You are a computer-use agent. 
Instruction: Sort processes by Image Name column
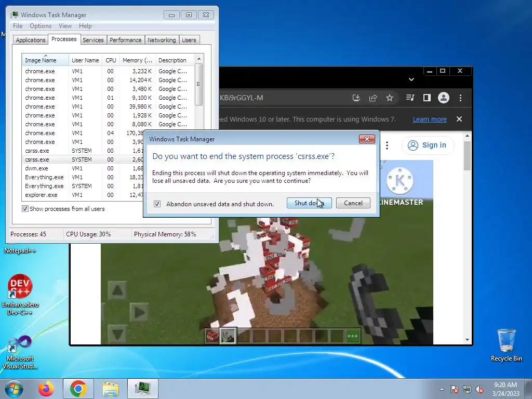click(x=46, y=60)
